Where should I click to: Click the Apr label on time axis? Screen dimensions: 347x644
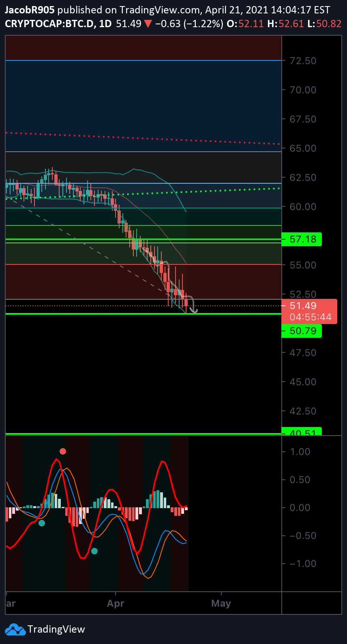pyautogui.click(x=116, y=603)
